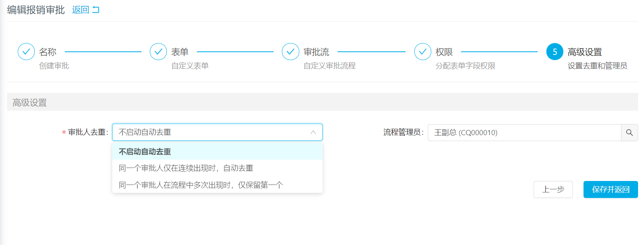644x245 pixels.
Task: Collapse dropdown using the up chevron arrow
Action: click(x=313, y=132)
